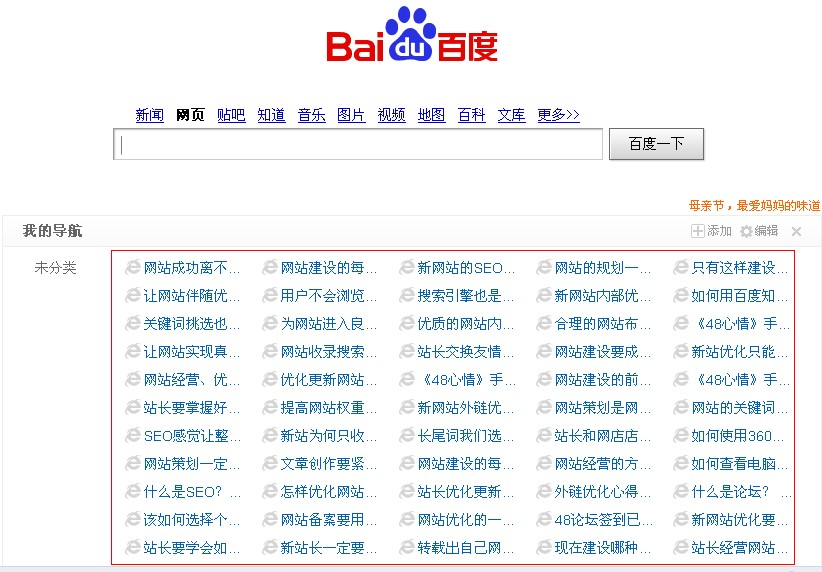Click the 添加 button in 我的导航
This screenshot has width=822, height=572.
coord(711,231)
